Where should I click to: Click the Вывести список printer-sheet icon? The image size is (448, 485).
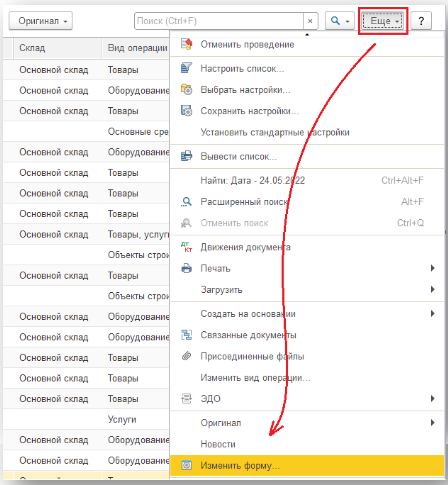pos(186,156)
